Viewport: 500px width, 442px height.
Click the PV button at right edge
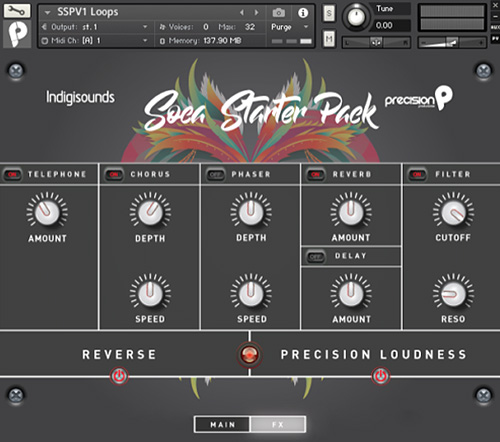pyautogui.click(x=495, y=39)
